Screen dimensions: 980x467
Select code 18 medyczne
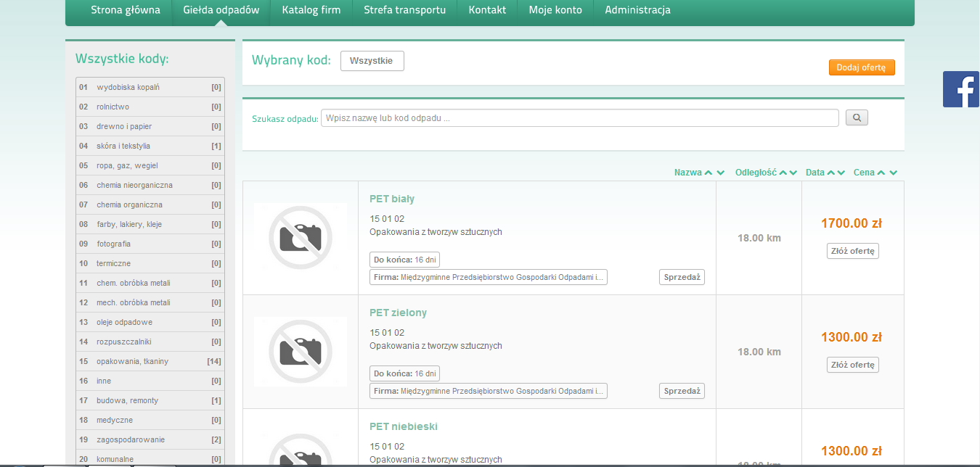point(150,420)
